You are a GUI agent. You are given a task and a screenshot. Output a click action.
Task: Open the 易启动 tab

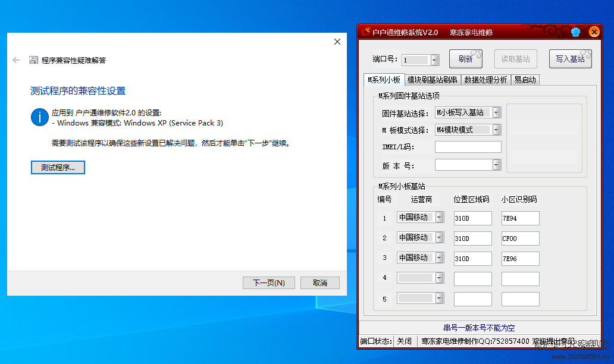point(525,80)
